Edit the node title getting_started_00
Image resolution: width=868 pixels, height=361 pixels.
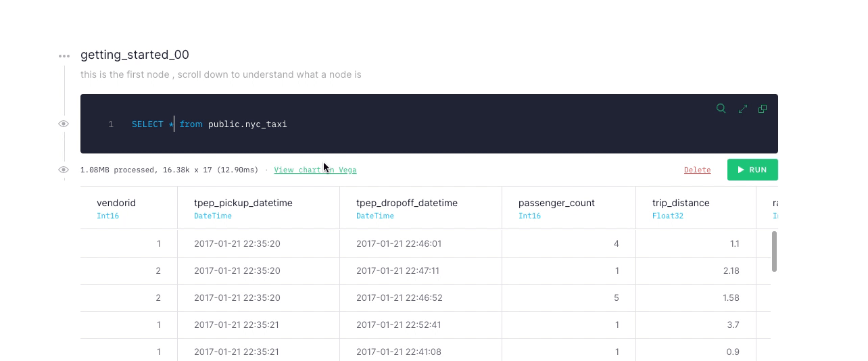(x=135, y=55)
